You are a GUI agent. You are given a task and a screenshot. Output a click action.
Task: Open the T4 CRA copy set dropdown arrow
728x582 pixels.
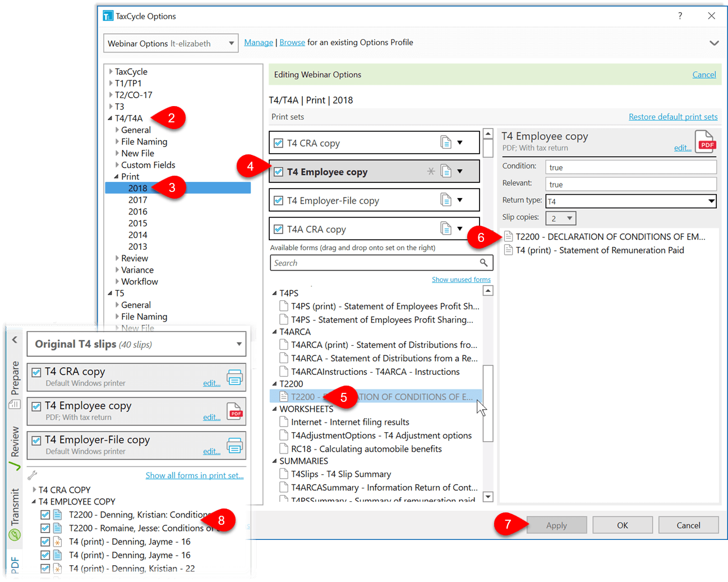tap(460, 143)
